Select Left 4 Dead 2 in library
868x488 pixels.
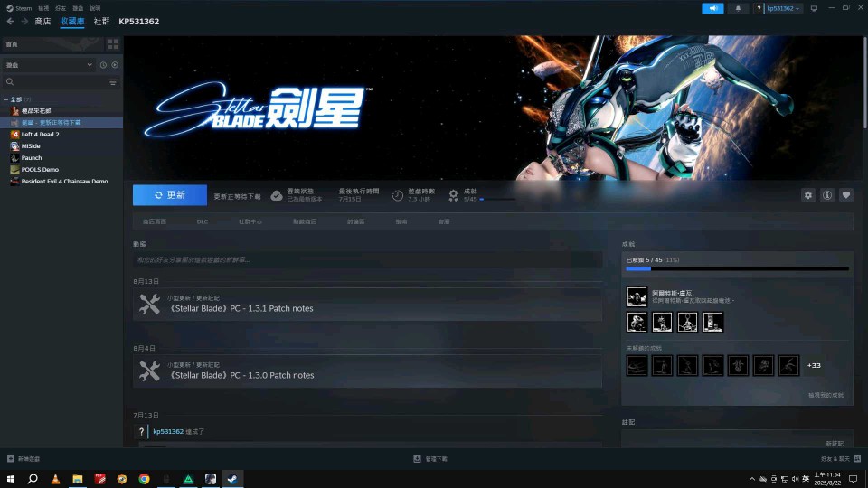click(x=40, y=134)
